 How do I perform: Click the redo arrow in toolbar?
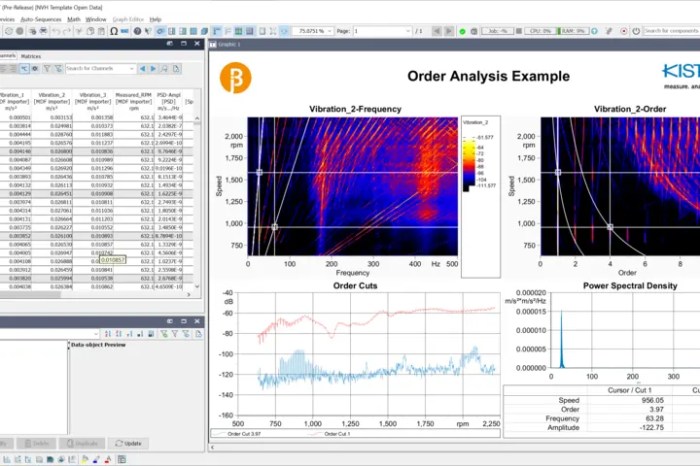[67, 31]
